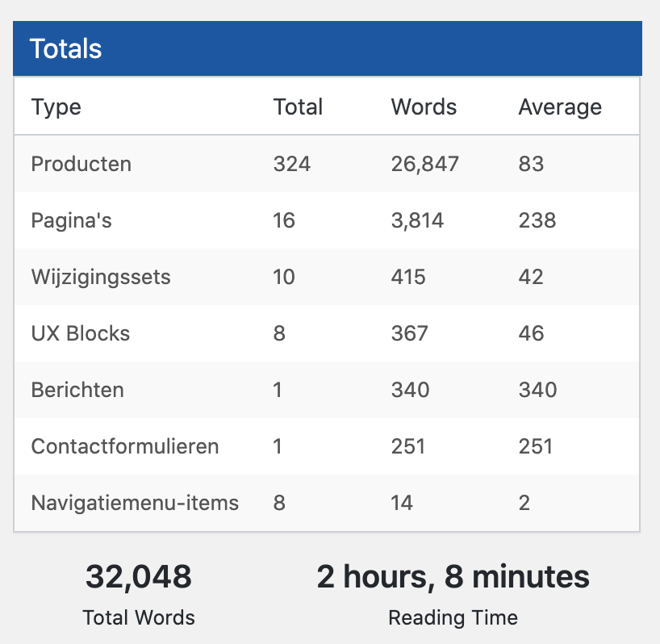Click the Total Words caption

[x=139, y=617]
